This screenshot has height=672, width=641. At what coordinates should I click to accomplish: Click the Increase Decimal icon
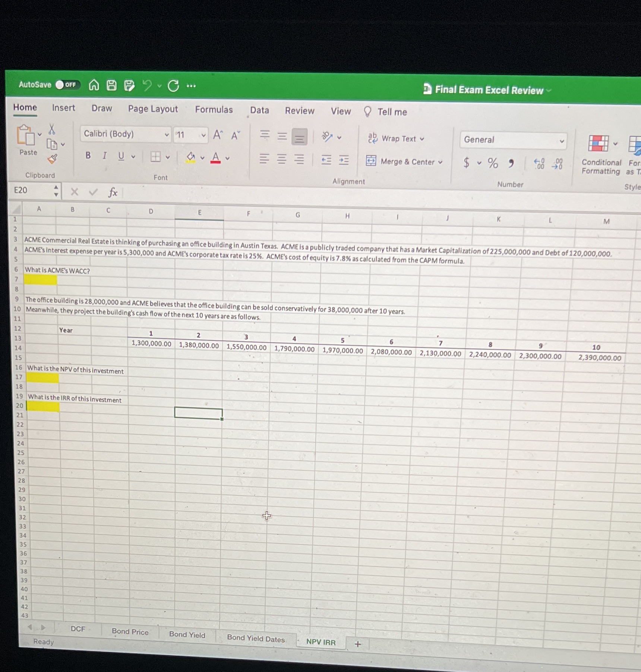coord(539,164)
